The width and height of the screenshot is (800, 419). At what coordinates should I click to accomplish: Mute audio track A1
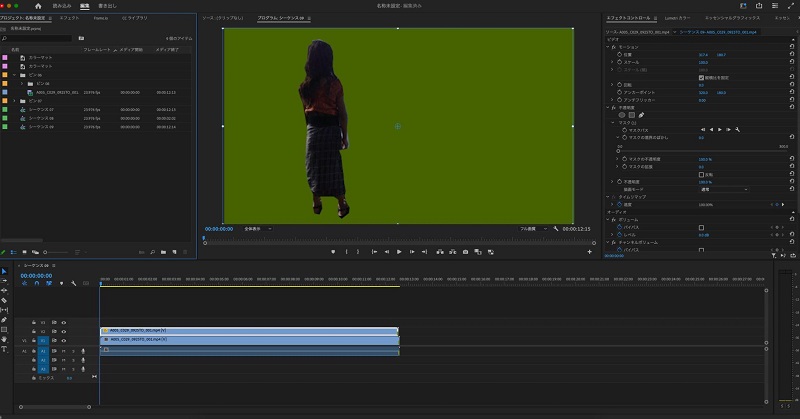64,351
